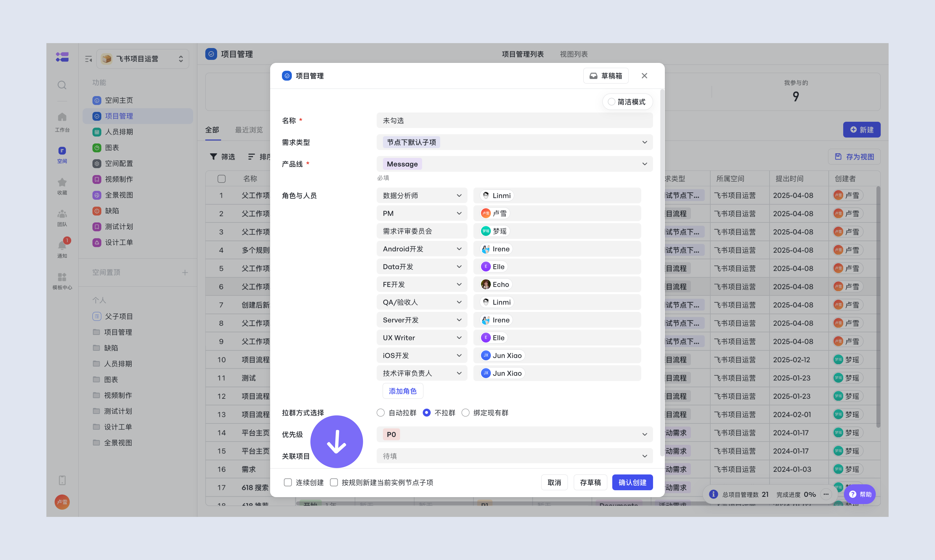Open the Android开发 role dropdown
The height and width of the screenshot is (560, 935).
click(422, 249)
